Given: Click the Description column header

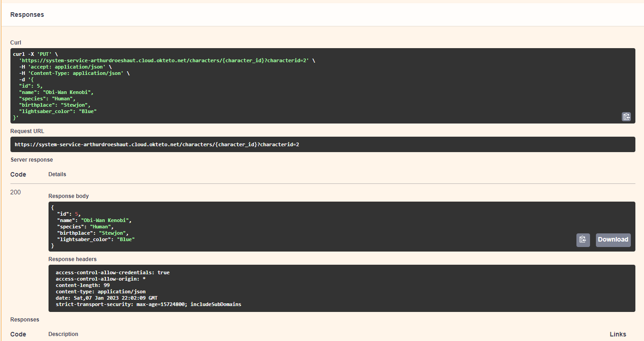Looking at the screenshot, I should [x=63, y=334].
